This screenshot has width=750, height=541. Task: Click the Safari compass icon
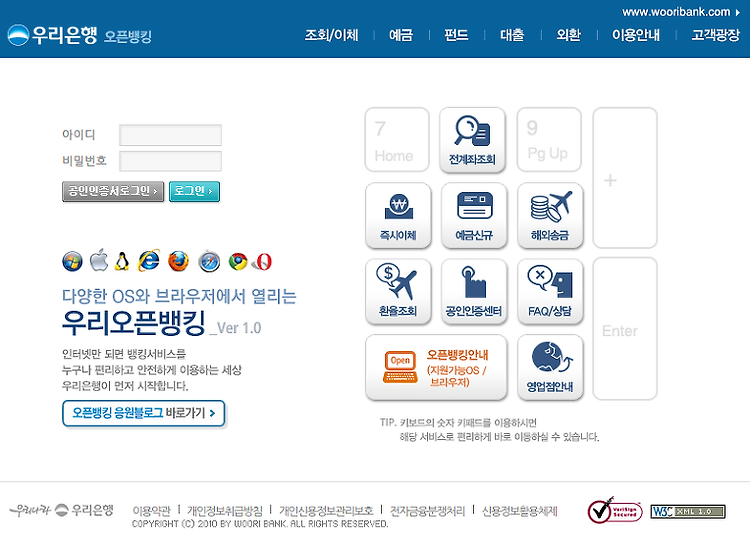(x=209, y=261)
